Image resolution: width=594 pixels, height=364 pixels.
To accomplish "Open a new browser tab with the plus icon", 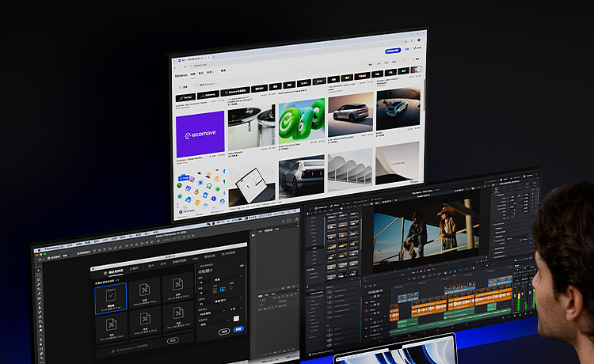I will (214, 57).
